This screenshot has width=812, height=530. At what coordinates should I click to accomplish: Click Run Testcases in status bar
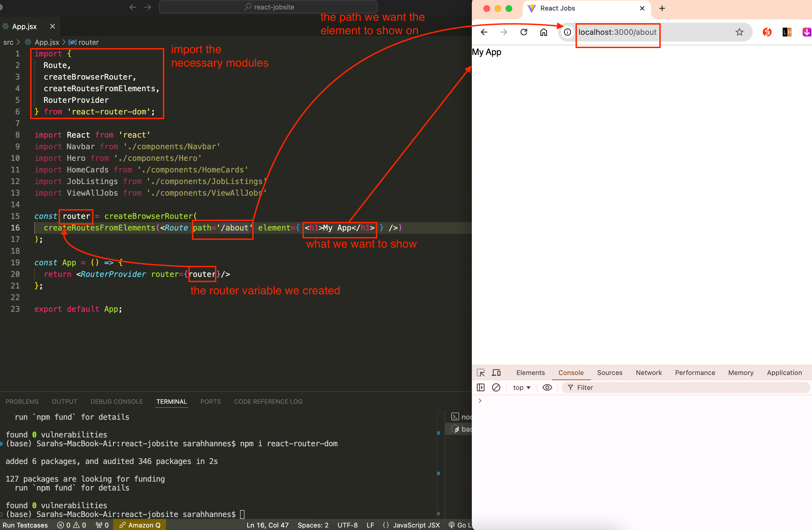point(25,525)
